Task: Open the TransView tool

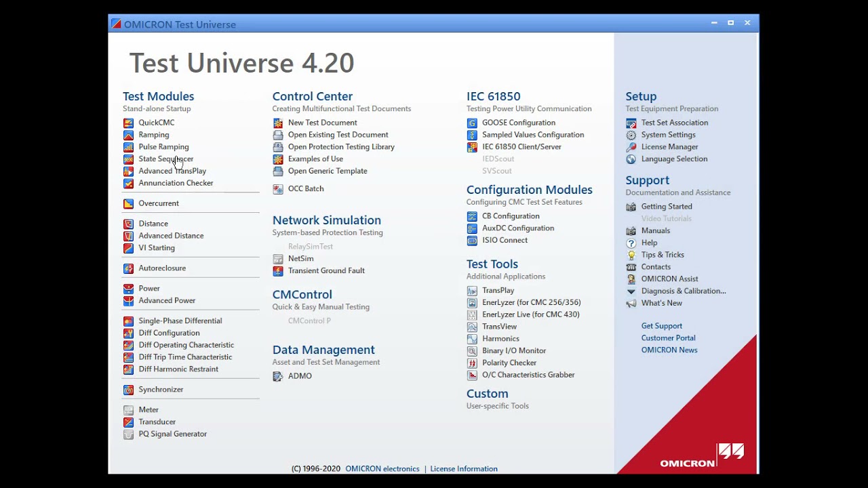Action: coord(500,327)
